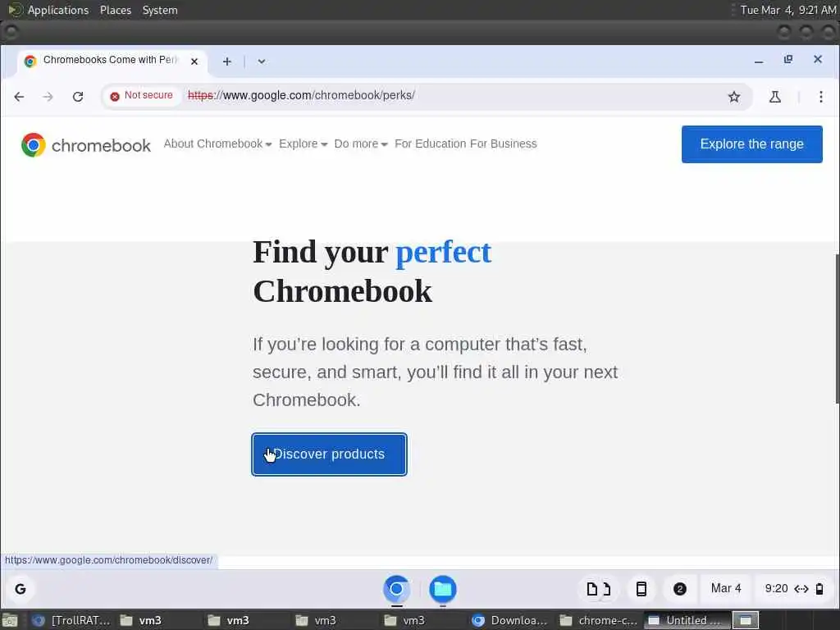
Task: Switch to the chrome-c... folder taskbar window
Action: (598, 620)
